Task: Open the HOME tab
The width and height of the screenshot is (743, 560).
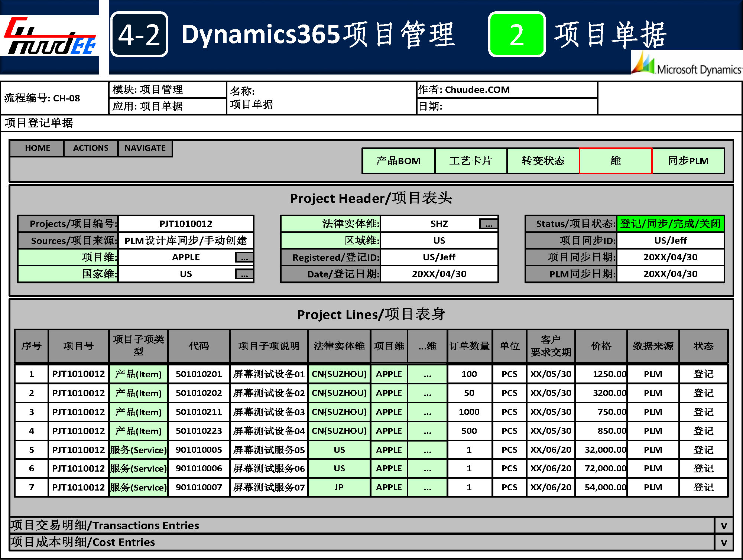Action: click(x=37, y=148)
